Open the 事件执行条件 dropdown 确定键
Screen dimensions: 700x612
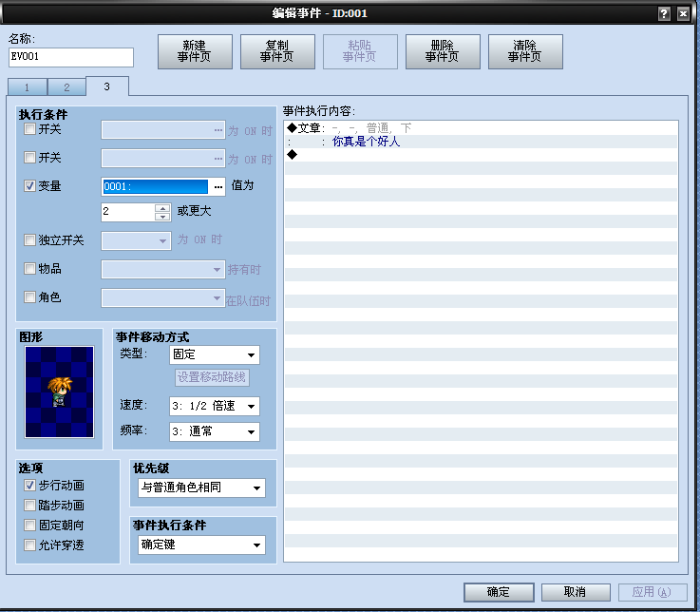click(x=201, y=545)
